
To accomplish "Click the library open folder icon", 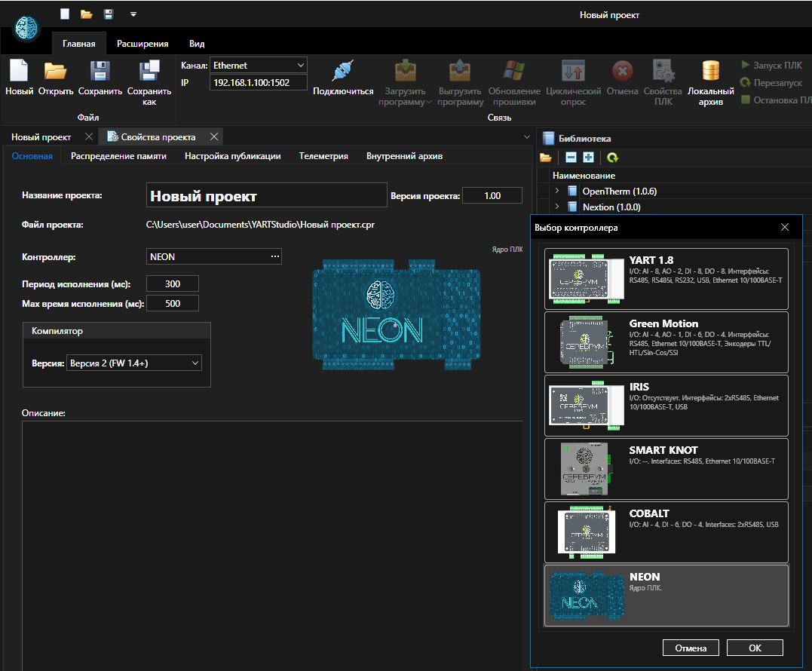I will [x=546, y=158].
